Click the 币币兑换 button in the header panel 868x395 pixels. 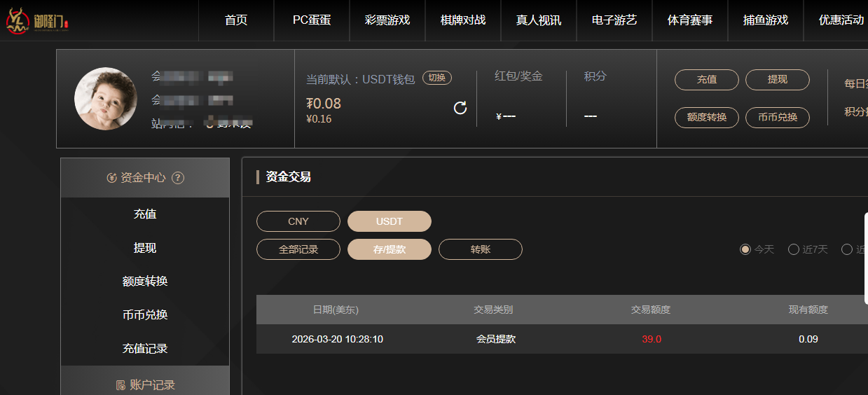coord(778,118)
